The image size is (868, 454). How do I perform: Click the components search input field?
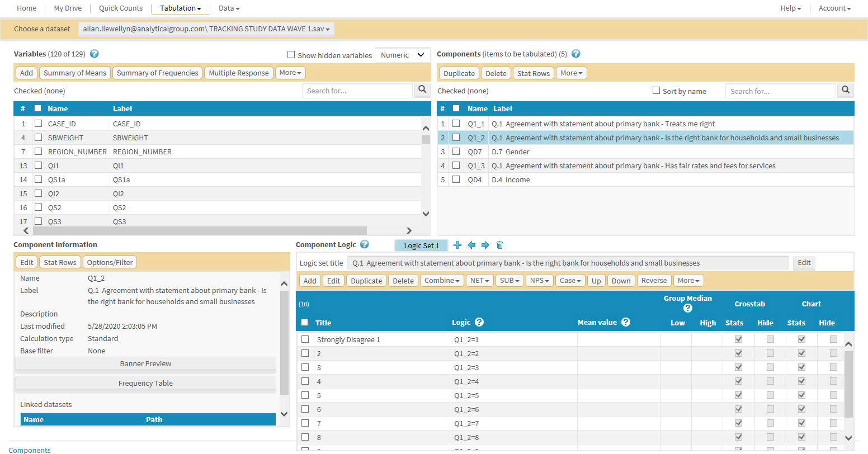pyautogui.click(x=781, y=91)
